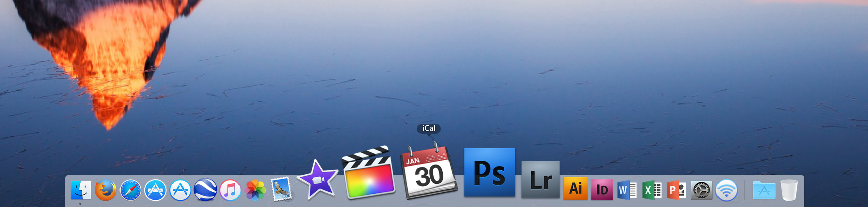Open the blue Wi-Fi signal icon
This screenshot has height=207, width=868.
[727, 190]
